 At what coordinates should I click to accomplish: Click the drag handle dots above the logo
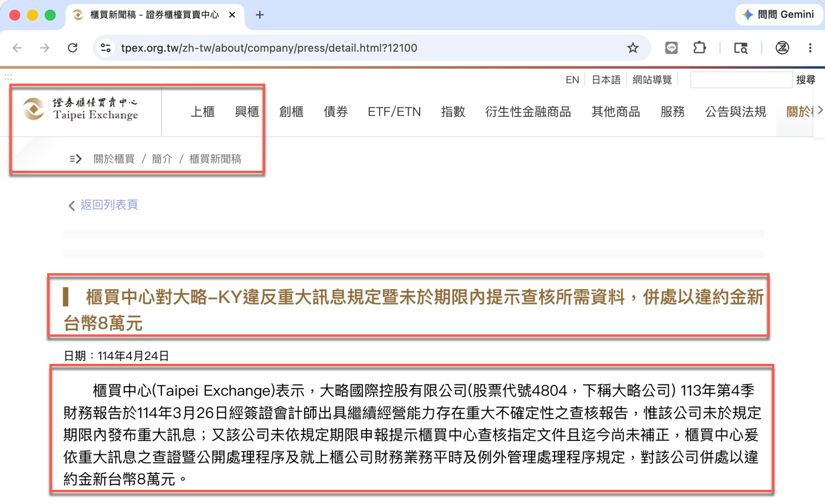click(8, 77)
